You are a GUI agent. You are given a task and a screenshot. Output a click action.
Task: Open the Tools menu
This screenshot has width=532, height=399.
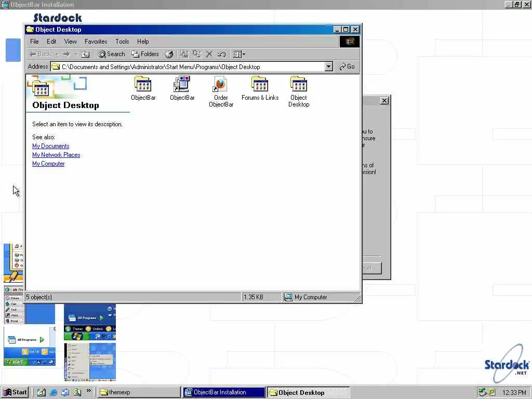[x=122, y=42]
